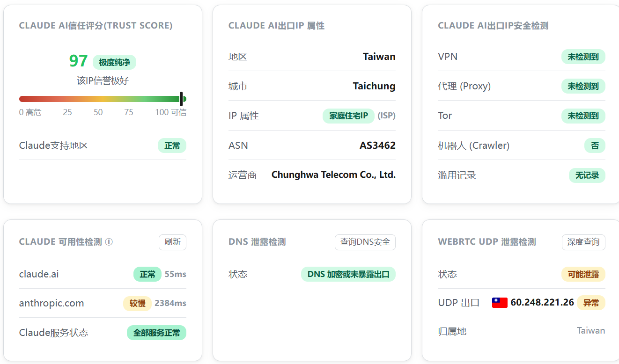Click the DNS 泄露检测 heading
Image resolution: width=619 pixels, height=364 pixels.
tap(257, 242)
